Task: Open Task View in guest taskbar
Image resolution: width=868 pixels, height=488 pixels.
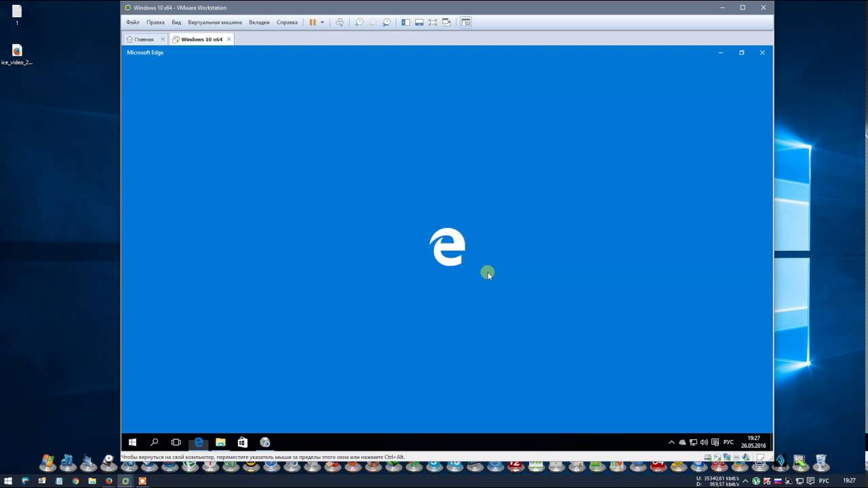Action: click(176, 442)
